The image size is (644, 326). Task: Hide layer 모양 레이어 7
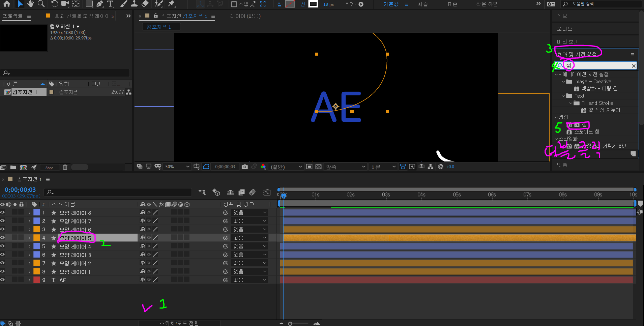click(2, 221)
